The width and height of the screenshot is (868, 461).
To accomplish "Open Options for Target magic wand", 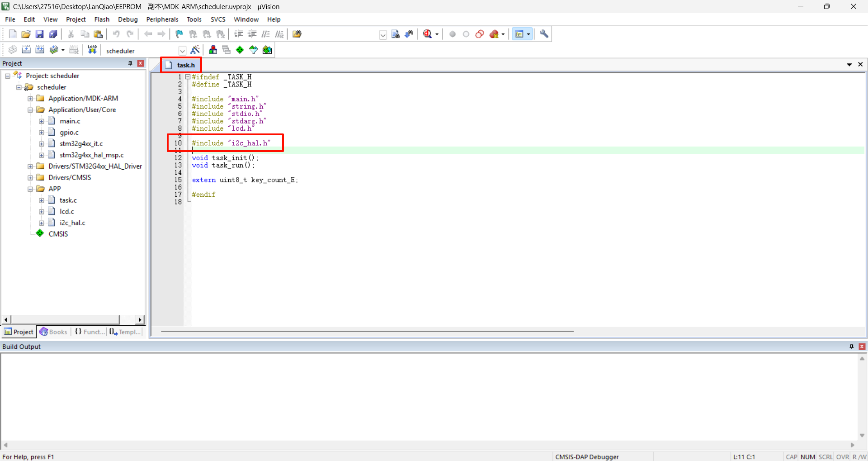I will coord(195,50).
